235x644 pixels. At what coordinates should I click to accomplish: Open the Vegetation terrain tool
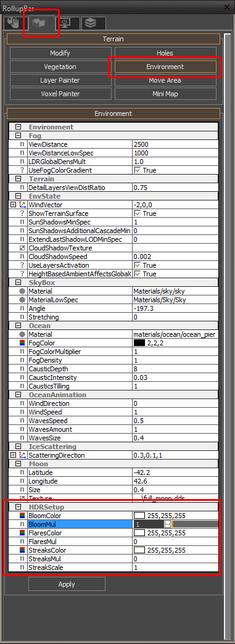point(60,67)
